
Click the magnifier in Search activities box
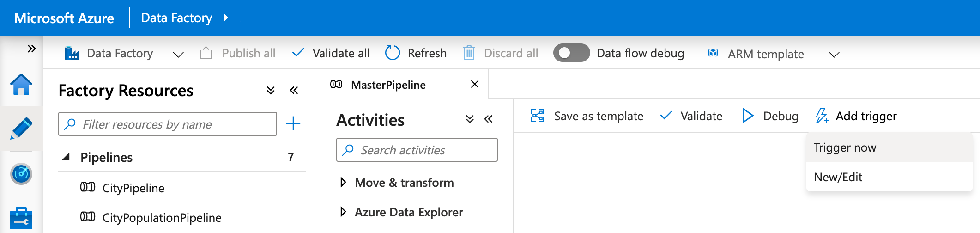pyautogui.click(x=348, y=150)
